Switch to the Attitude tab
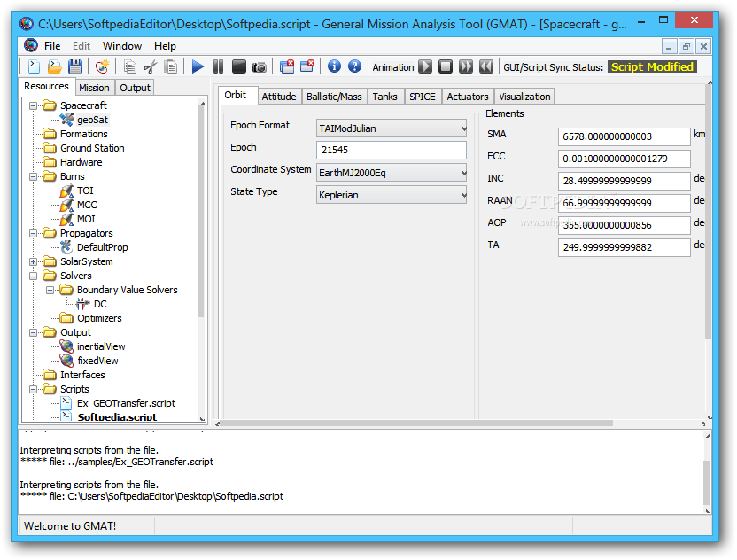The image size is (737, 560). pyautogui.click(x=279, y=97)
